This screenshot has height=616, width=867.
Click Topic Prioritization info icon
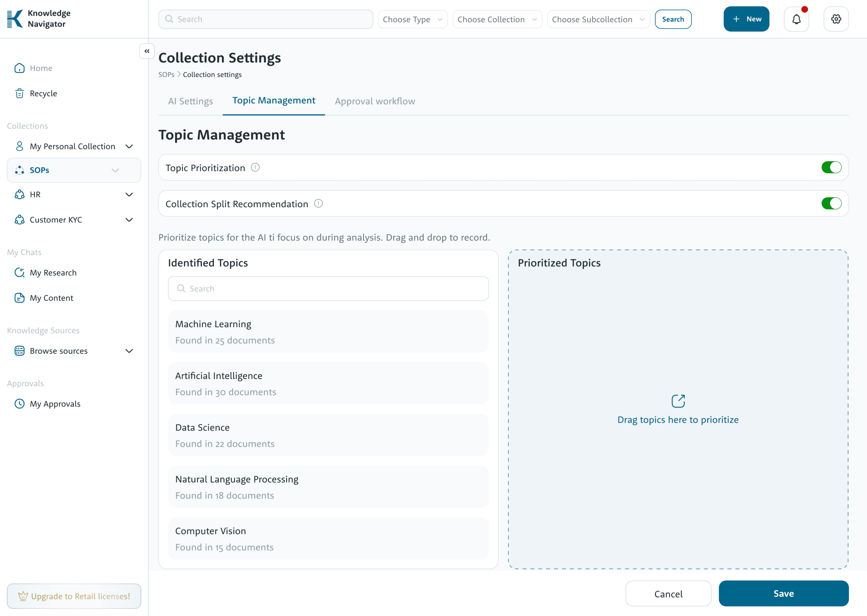[255, 167]
